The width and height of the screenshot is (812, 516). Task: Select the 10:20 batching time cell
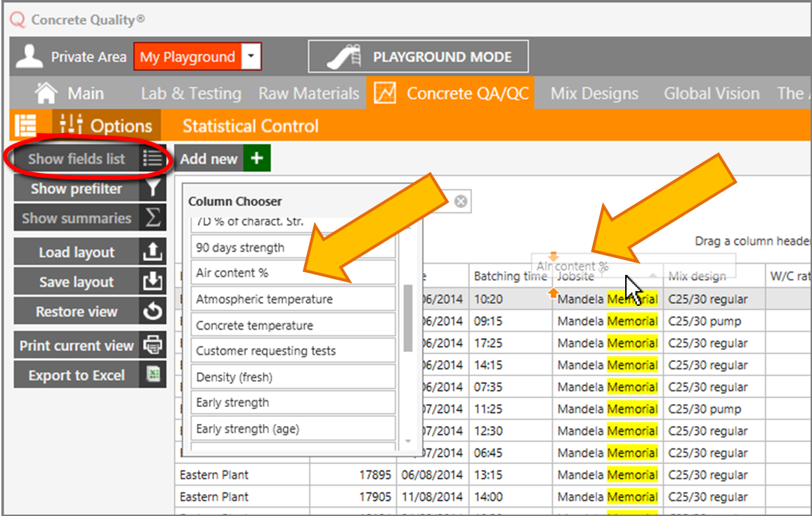click(x=511, y=299)
